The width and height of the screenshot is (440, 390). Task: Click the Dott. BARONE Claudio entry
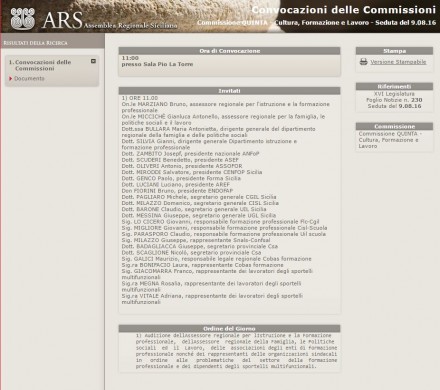[x=194, y=209]
